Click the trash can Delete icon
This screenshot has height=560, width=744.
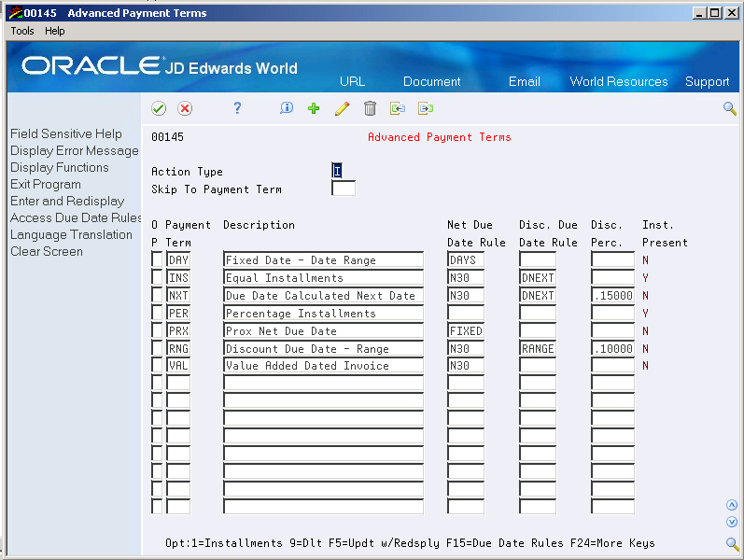[x=370, y=108]
